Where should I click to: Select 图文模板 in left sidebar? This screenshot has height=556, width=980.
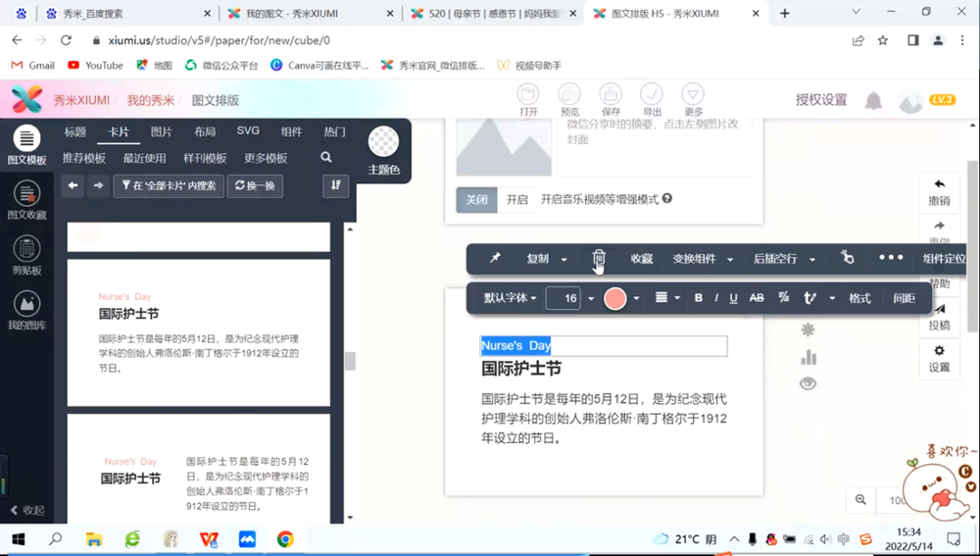pyautogui.click(x=26, y=145)
